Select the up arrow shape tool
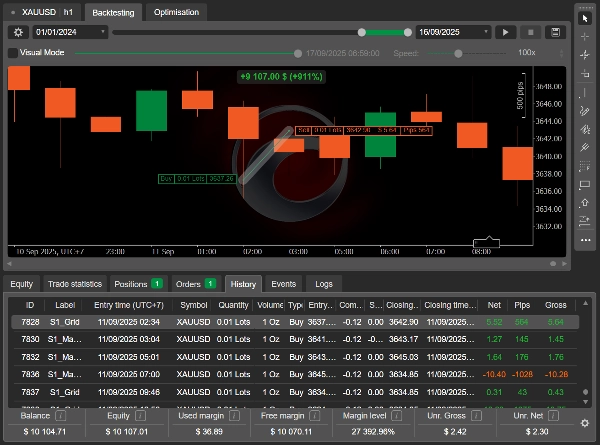Image resolution: width=600 pixels, height=445 pixels. 585,203
